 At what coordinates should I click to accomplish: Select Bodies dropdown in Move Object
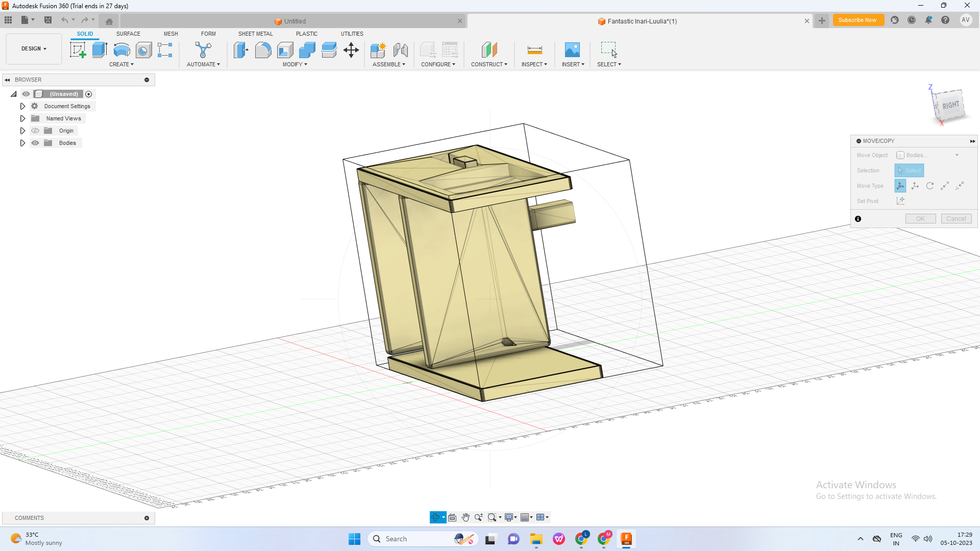point(931,155)
